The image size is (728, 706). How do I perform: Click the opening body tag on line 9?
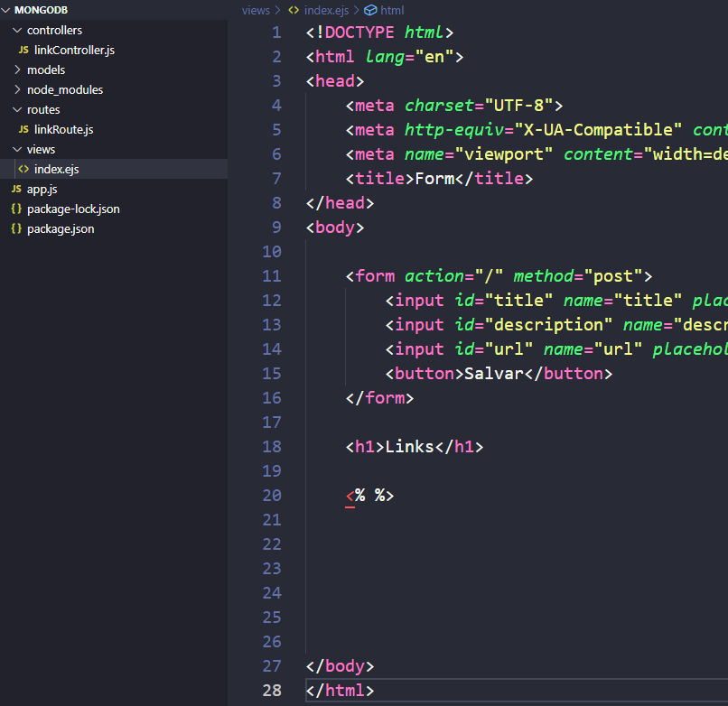tap(335, 228)
